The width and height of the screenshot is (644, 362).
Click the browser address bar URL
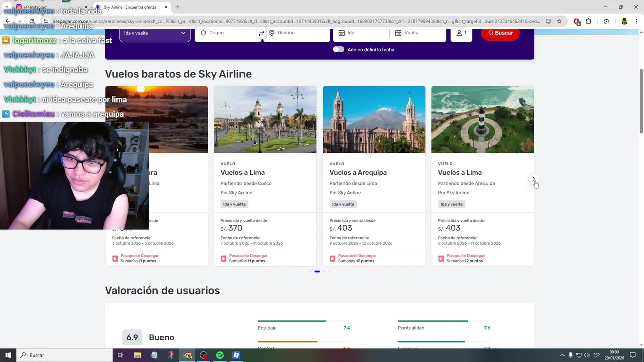(297, 21)
